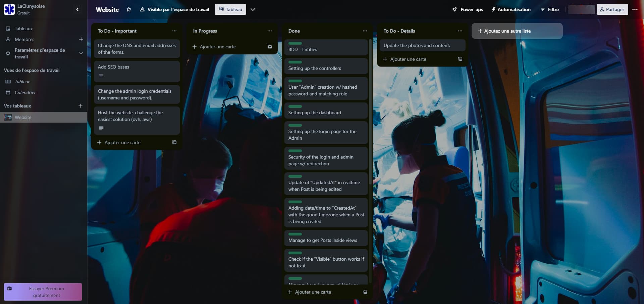Expand the board views dropdown arrow
This screenshot has width=644, height=304.
tap(253, 9)
